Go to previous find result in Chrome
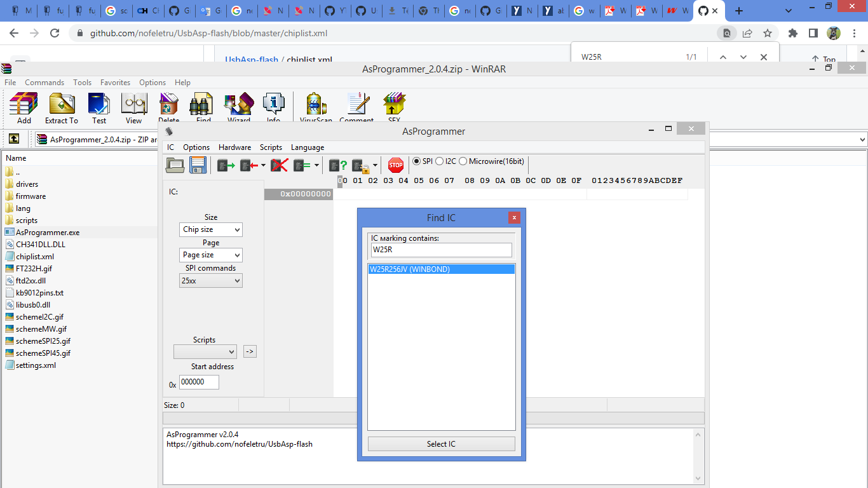Viewport: 868px width, 488px height. pyautogui.click(x=722, y=57)
